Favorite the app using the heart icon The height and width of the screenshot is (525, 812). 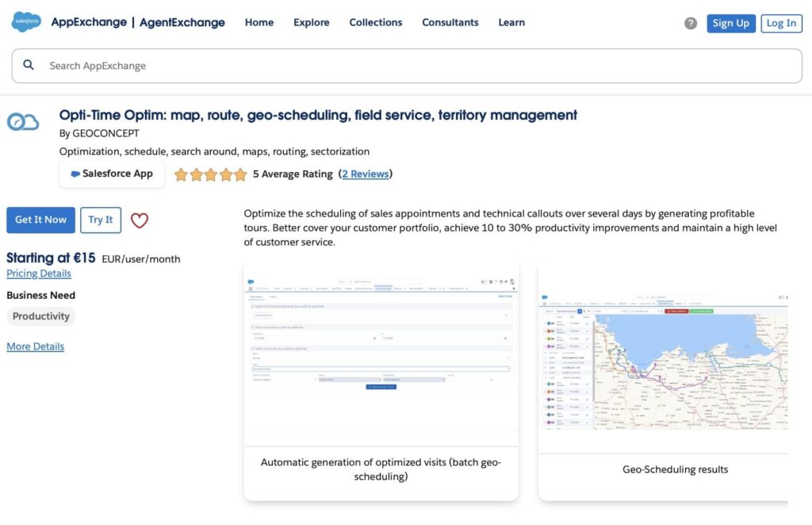(140, 220)
